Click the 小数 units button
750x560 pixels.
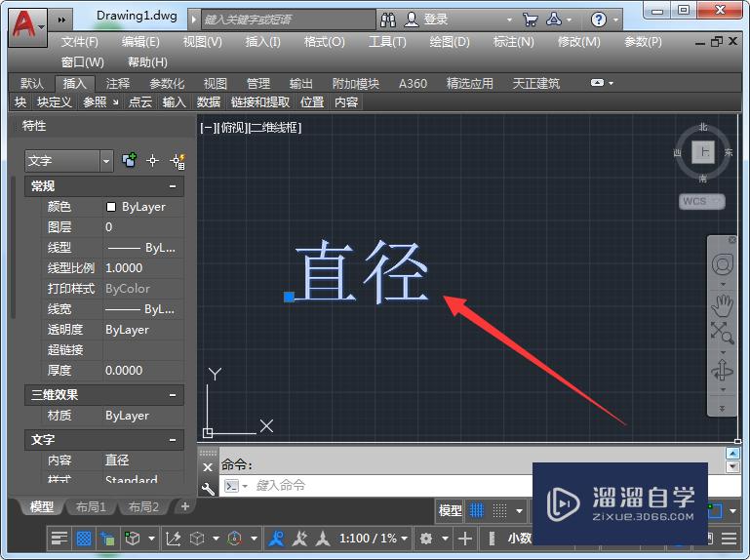(x=520, y=539)
